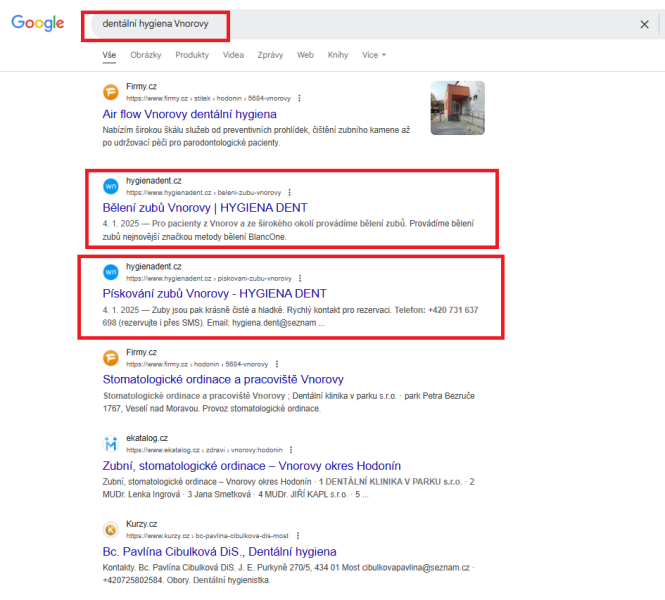This screenshot has width=665, height=600.
Task: Click the building thumbnail image
Action: click(458, 108)
